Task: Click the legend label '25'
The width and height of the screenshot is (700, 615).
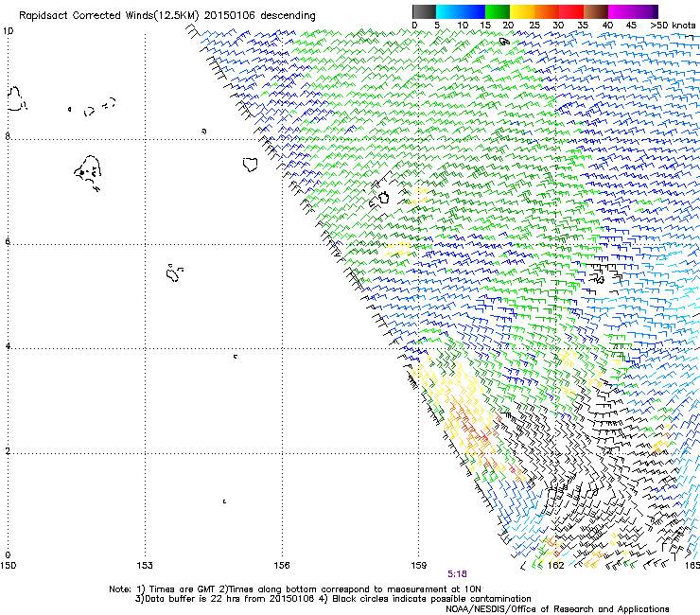Action: 534,26
